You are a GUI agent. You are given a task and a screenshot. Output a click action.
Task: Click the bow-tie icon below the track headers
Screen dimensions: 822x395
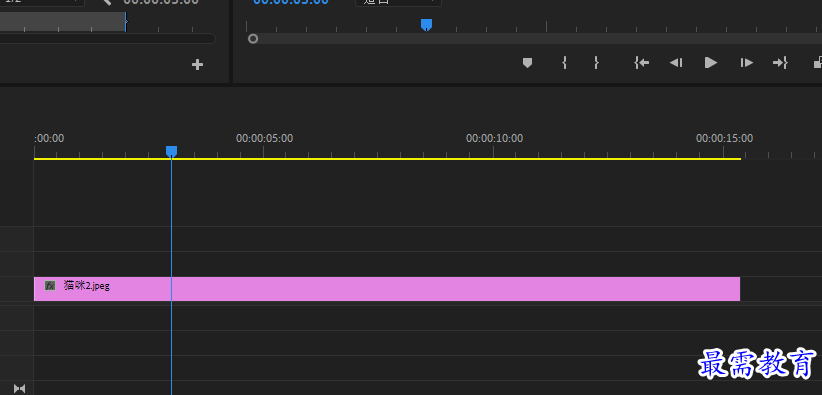[19, 389]
